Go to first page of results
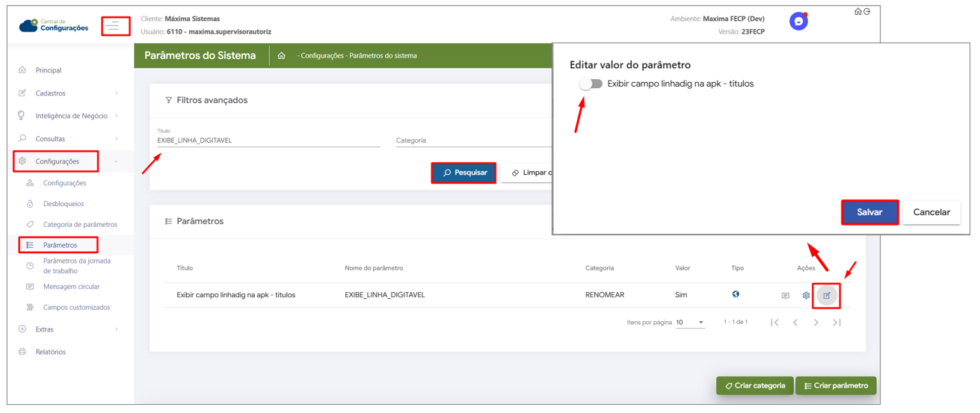 click(774, 323)
